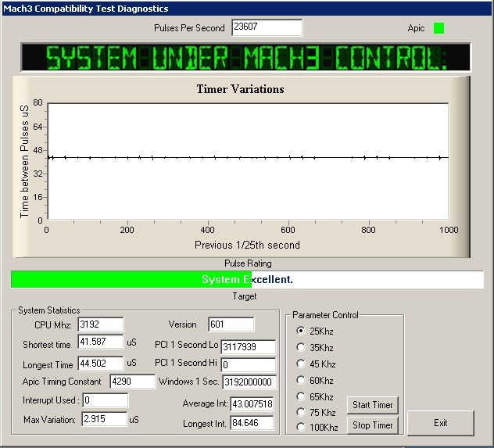
Task: Pick the 65Khz radio option
Action: coord(301,397)
